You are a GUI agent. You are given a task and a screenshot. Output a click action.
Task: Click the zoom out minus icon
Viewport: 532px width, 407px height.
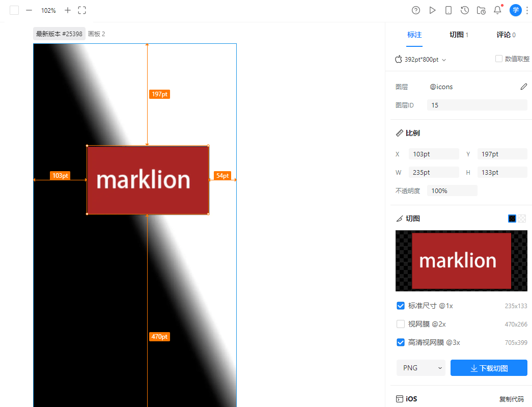(x=29, y=11)
